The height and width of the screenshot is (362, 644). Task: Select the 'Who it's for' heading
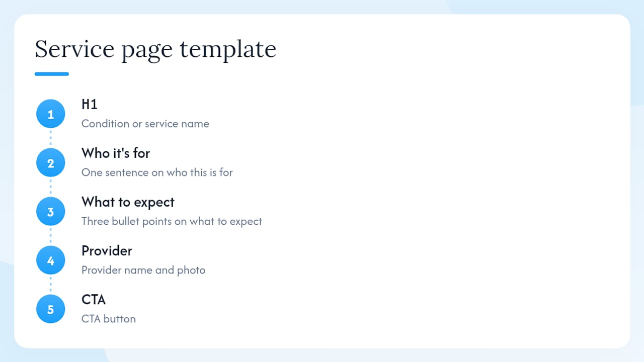(116, 153)
